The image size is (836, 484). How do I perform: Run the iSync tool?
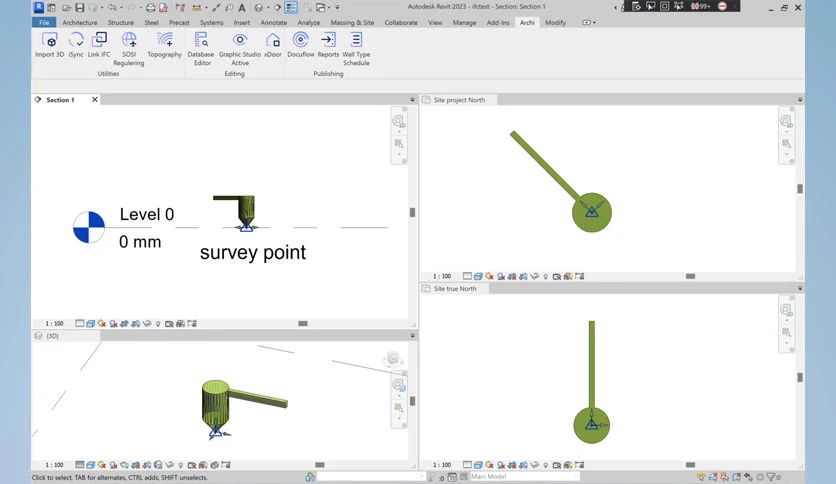click(x=76, y=45)
